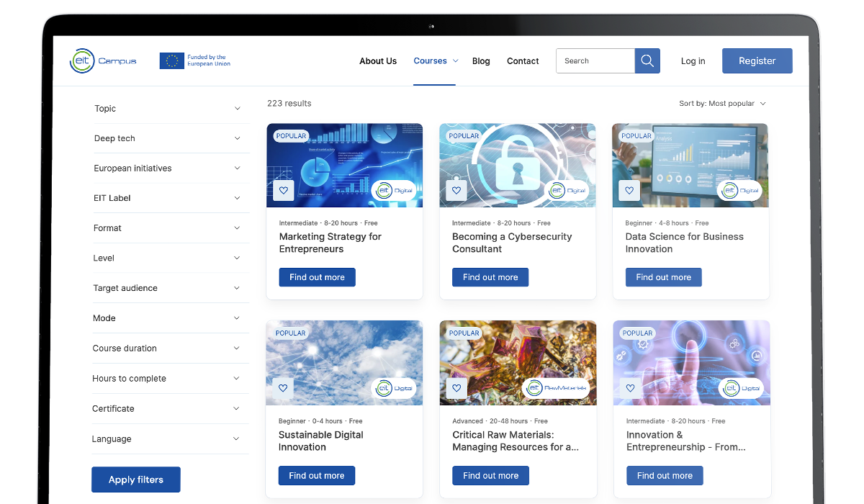Screen dimensions: 864x504
Task: Click the EIT Digital badge on Sustainable Digital Innovation
Action: [x=395, y=387]
